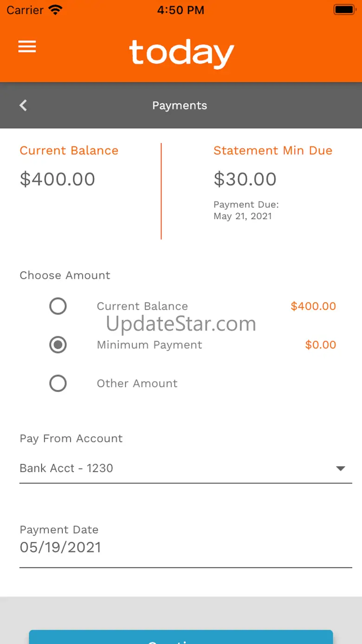
Task: Go back using the left chevron
Action: tap(23, 105)
